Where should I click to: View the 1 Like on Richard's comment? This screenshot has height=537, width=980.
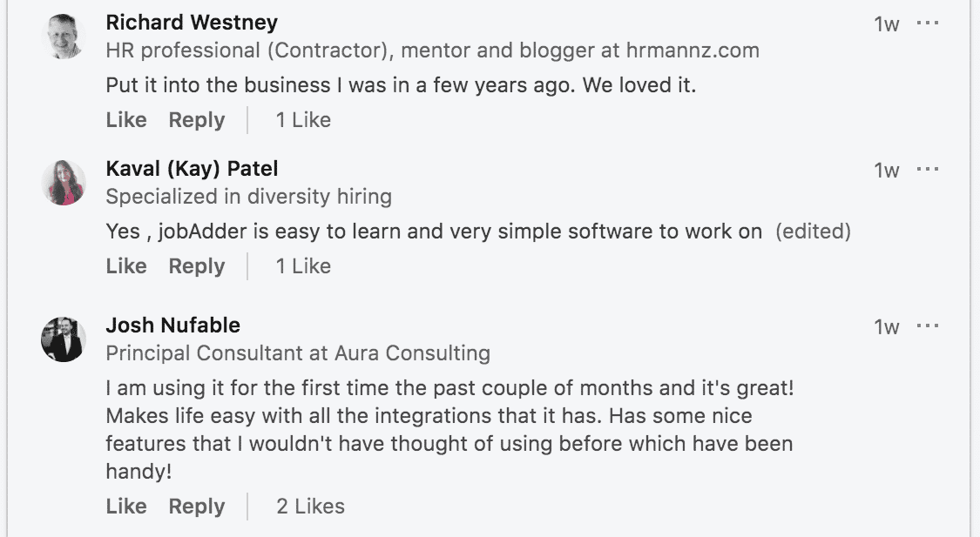303,120
